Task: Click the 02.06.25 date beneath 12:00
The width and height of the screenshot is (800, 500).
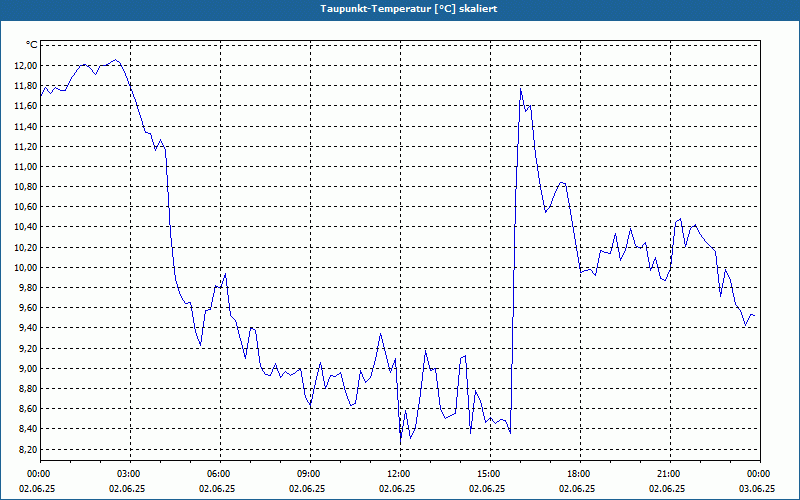Action: [397, 489]
